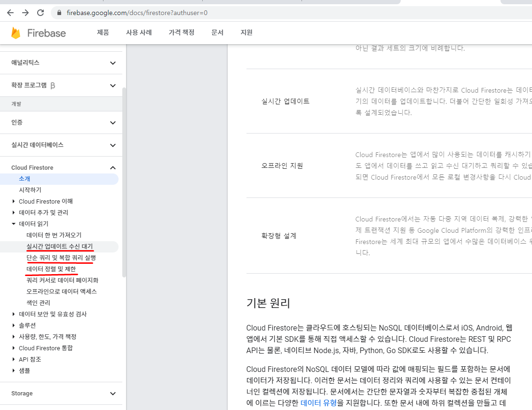
Task: Expand the 인증 section chevron
Action: tap(113, 123)
